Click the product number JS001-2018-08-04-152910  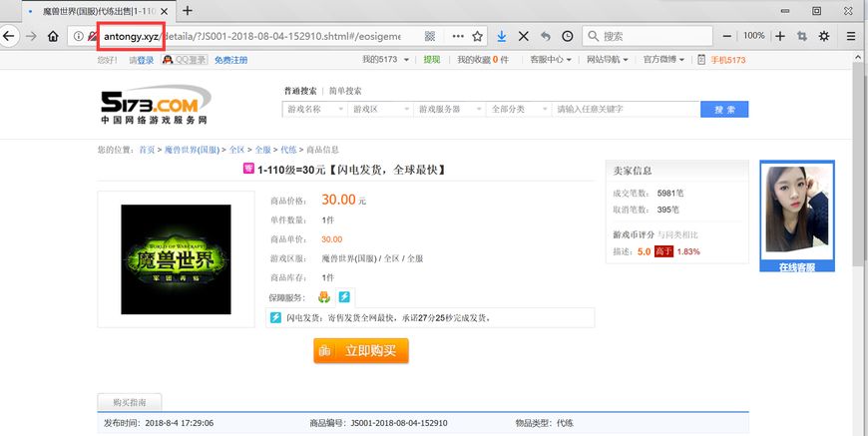coord(399,423)
